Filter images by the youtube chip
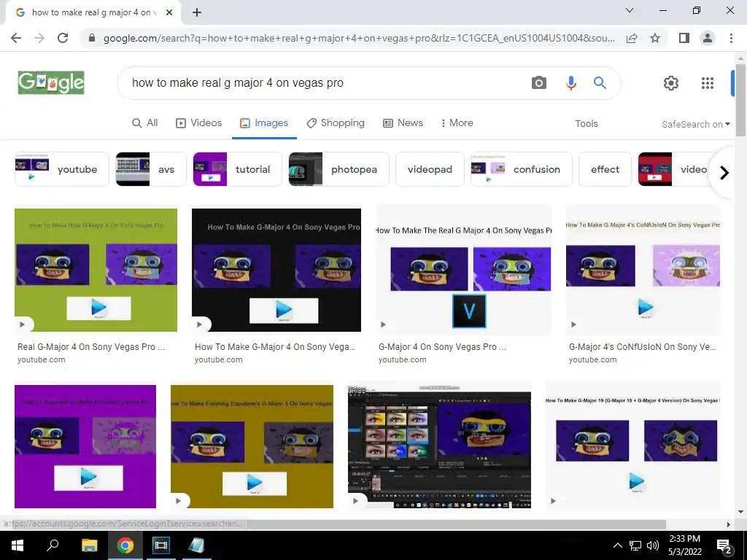 (62, 169)
